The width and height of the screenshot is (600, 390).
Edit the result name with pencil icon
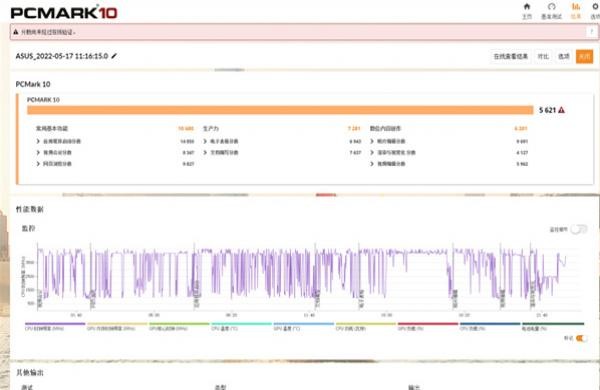pos(114,56)
